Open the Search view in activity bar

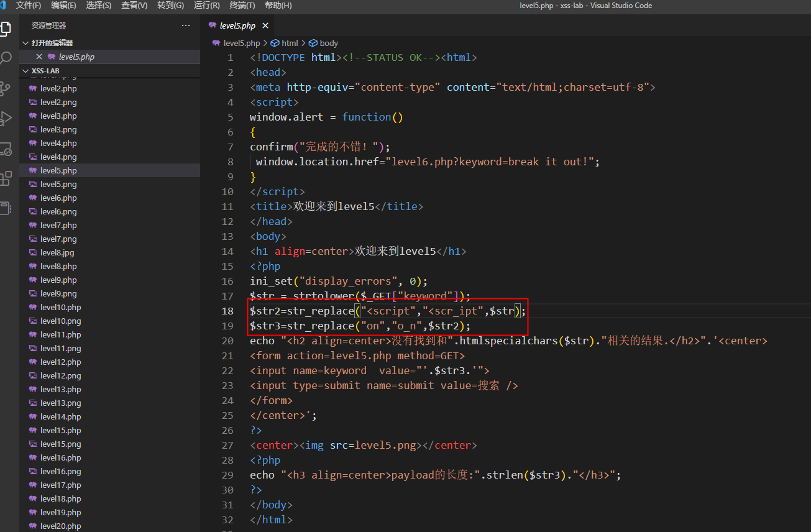[x=5, y=58]
